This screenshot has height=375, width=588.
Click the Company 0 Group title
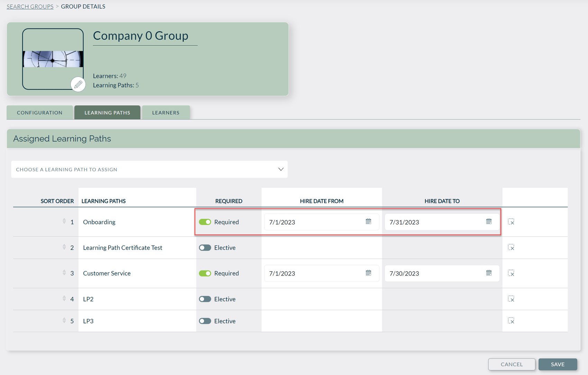tap(140, 35)
